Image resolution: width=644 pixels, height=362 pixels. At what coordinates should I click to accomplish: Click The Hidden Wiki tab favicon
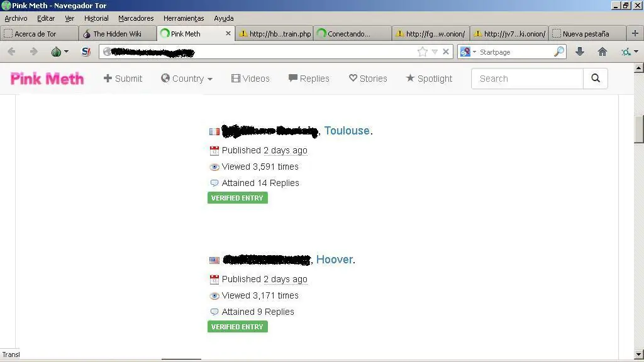87,34
